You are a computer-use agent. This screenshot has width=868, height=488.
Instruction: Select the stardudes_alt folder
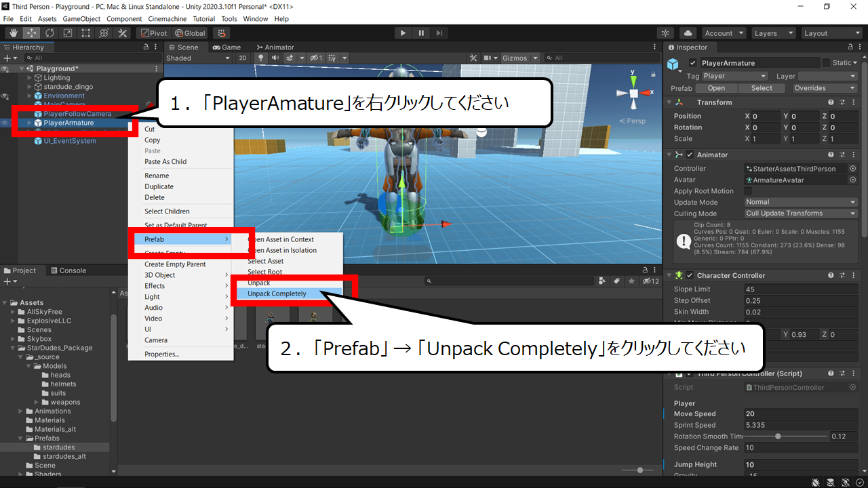point(64,456)
